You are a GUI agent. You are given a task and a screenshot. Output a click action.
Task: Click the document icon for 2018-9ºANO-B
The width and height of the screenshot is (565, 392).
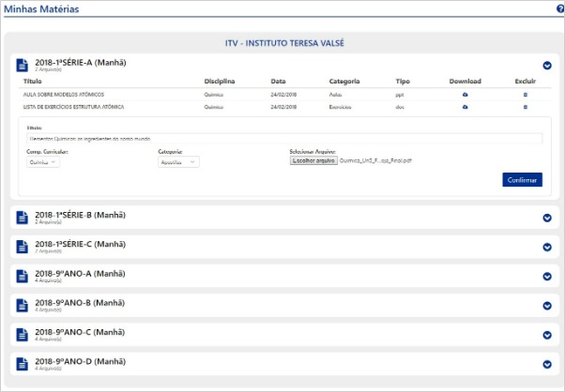[23, 306]
